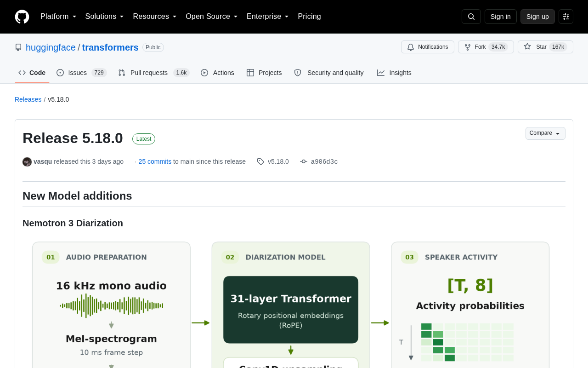Expand the Open Source menu
This screenshot has width=588, height=368.
pos(212,17)
